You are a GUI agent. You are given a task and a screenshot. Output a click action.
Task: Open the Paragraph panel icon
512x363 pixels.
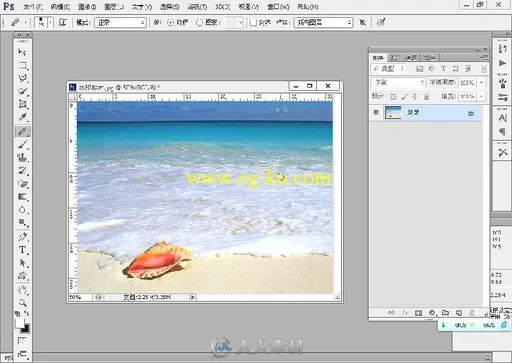coord(502,132)
